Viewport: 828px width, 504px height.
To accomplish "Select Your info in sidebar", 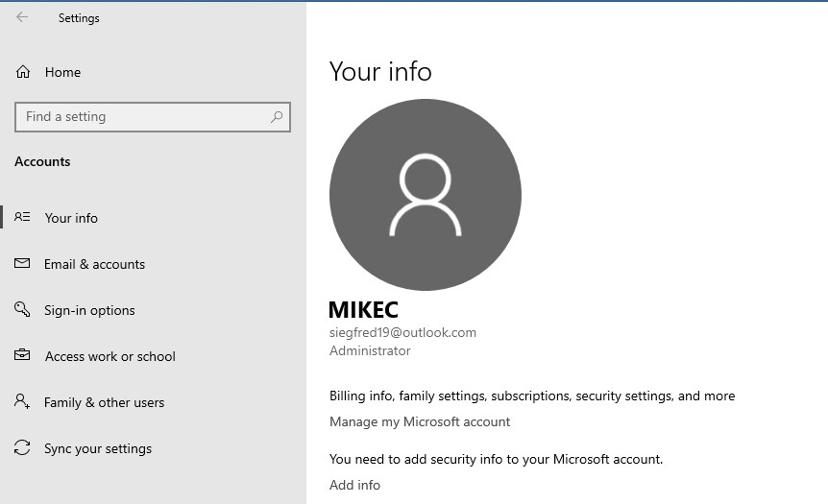I will click(71, 218).
